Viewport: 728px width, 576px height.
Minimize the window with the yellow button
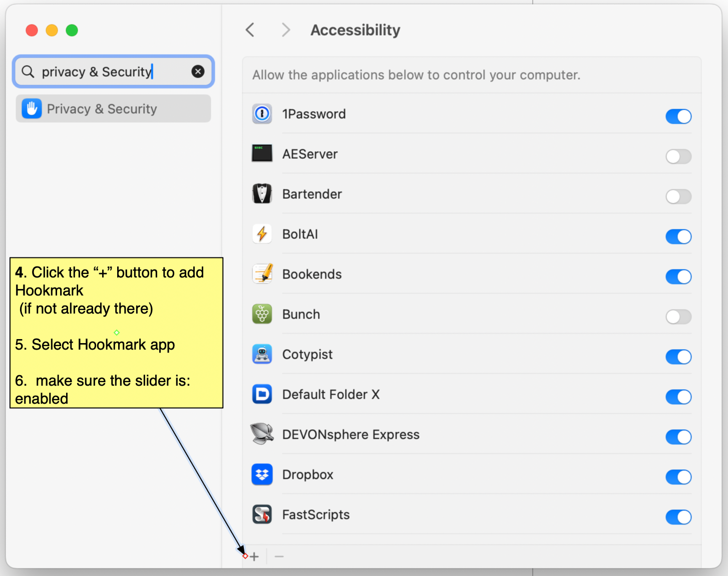coord(52,31)
